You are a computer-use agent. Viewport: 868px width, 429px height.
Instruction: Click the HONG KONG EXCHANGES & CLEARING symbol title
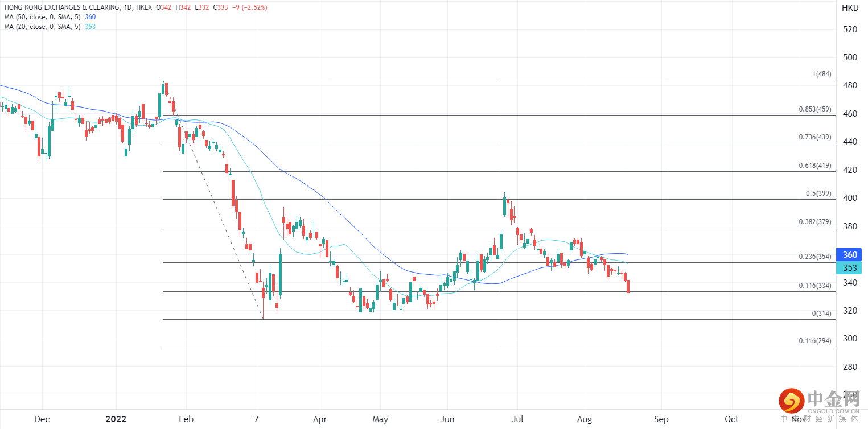coord(62,7)
